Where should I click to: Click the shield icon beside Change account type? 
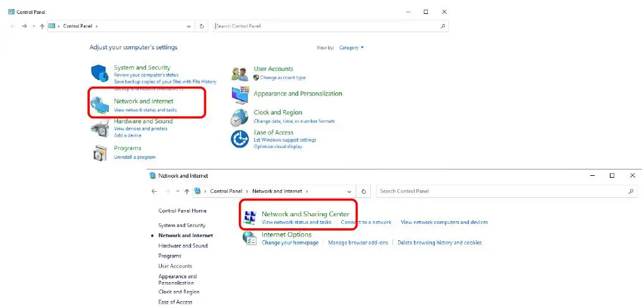pyautogui.click(x=257, y=77)
